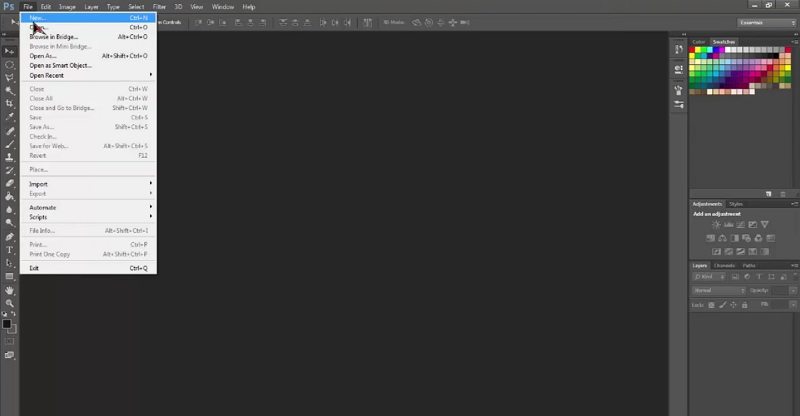This screenshot has height=416, width=800.
Task: Toggle lock all for layer
Action: click(744, 305)
